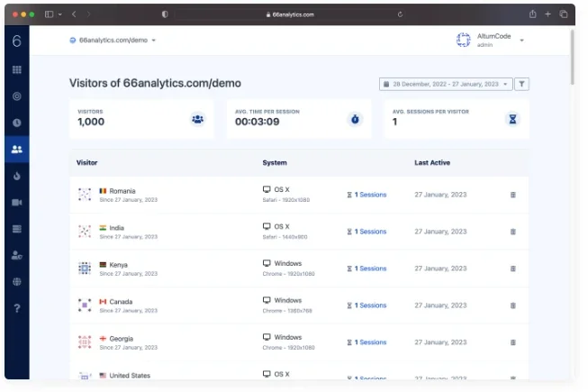Delete the Canada visitor with trash icon
This screenshot has height=392, width=588.
(513, 305)
